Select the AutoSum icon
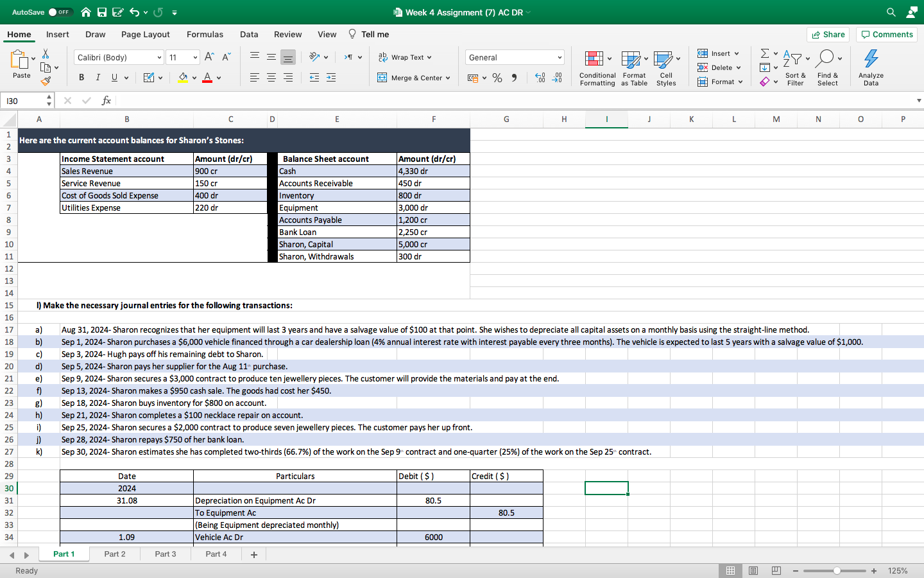This screenshot has width=924, height=578. (763, 55)
